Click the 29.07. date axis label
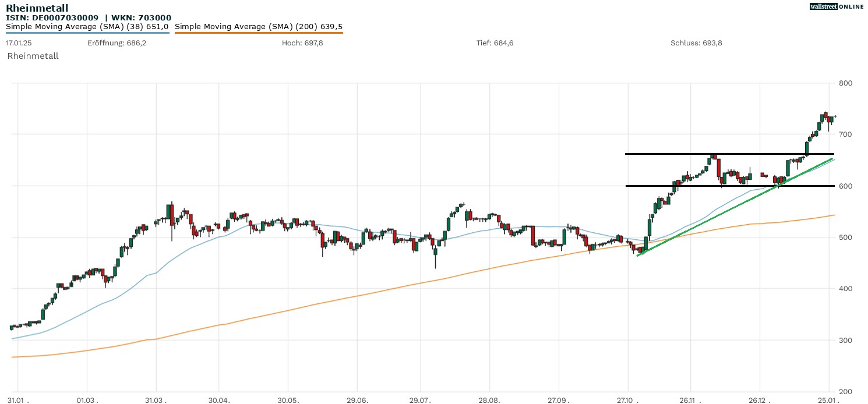 coord(420,401)
